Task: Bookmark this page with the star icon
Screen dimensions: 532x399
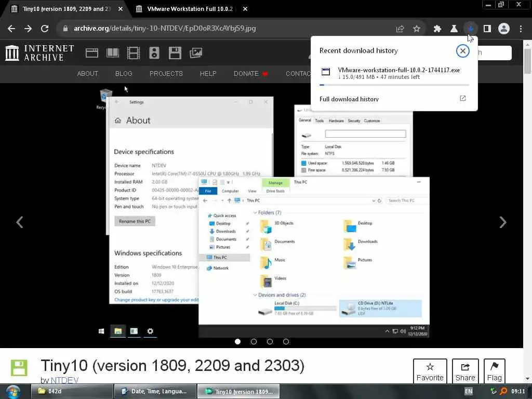Action: pos(417,29)
